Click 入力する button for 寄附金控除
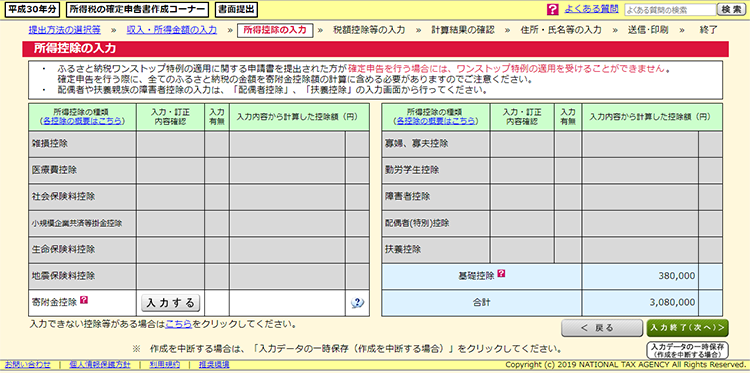 pos(171,303)
